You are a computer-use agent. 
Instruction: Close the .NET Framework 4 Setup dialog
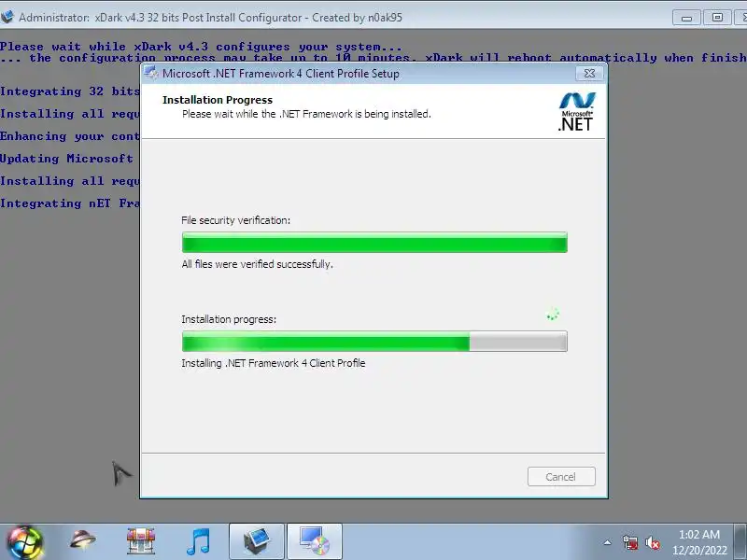[x=589, y=74]
